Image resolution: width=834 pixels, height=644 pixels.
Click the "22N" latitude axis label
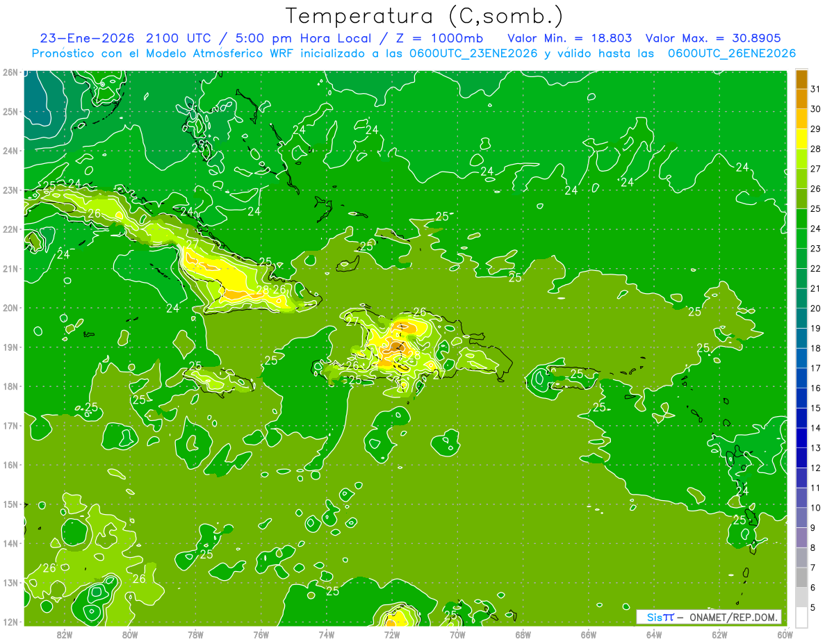[x=10, y=229]
